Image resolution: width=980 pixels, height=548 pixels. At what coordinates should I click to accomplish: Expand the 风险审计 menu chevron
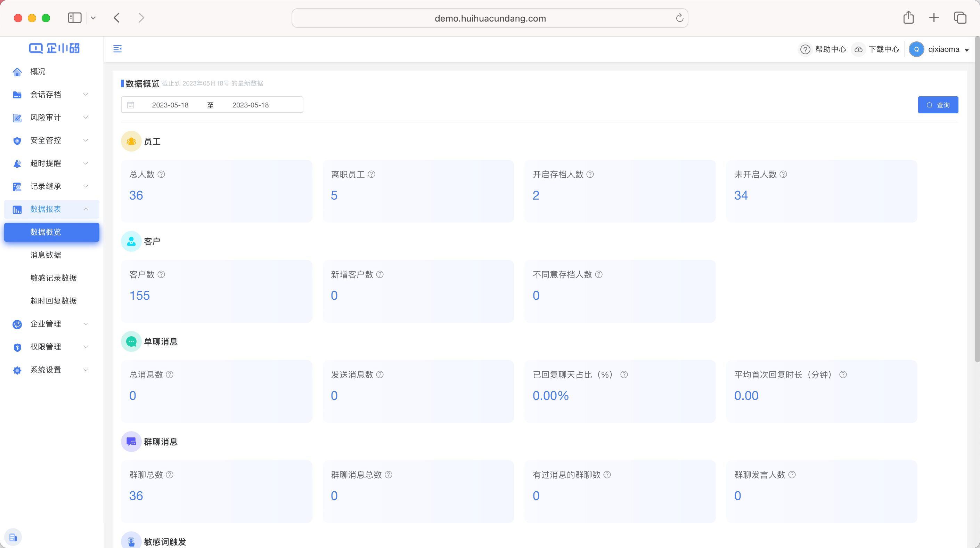click(85, 117)
